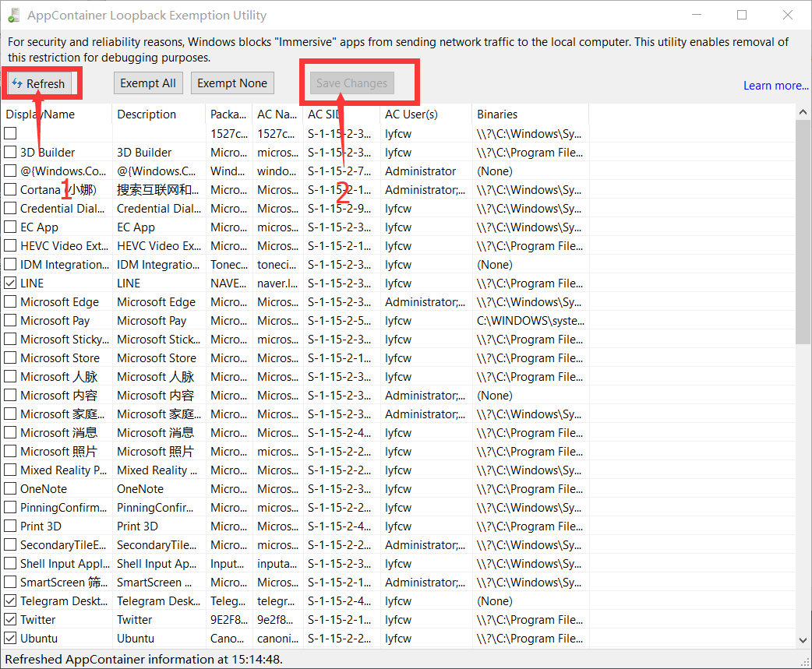Check the Microsoft Edge checkbox
This screenshot has height=669, width=812.
[10, 301]
